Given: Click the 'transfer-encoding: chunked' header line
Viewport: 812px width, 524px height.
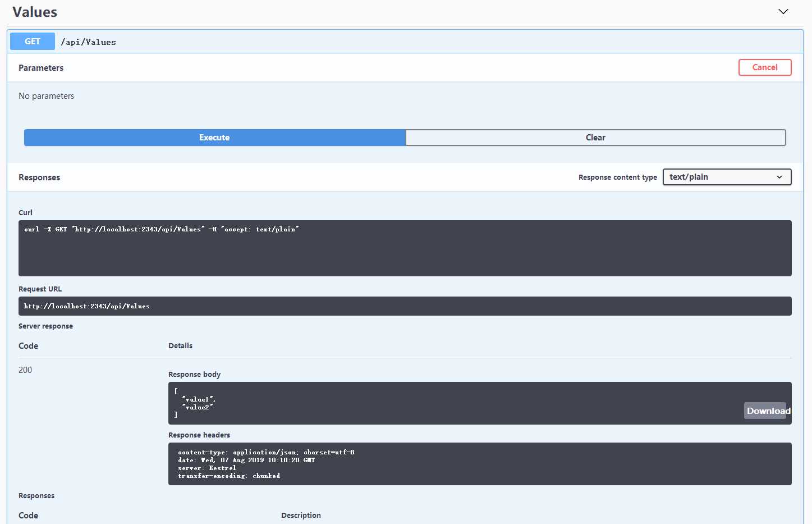Looking at the screenshot, I should (x=229, y=476).
